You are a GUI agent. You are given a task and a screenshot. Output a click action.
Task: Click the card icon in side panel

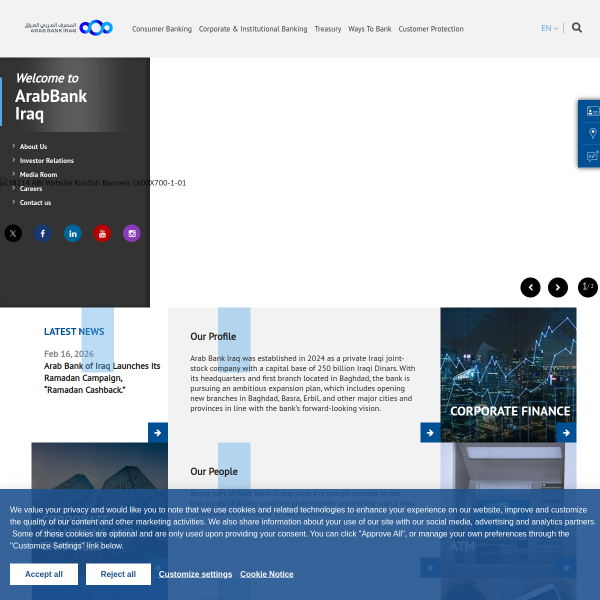tap(592, 111)
